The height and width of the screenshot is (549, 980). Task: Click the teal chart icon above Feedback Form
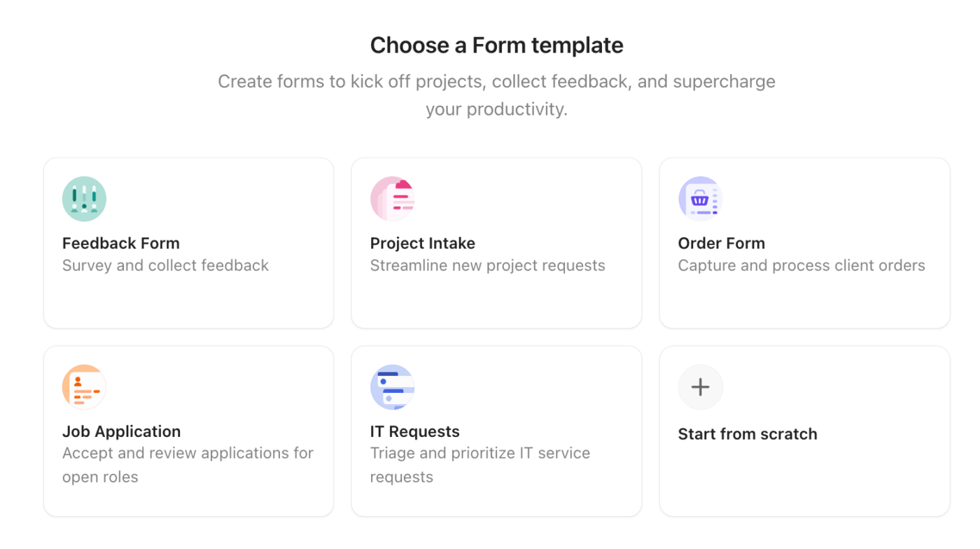(84, 198)
